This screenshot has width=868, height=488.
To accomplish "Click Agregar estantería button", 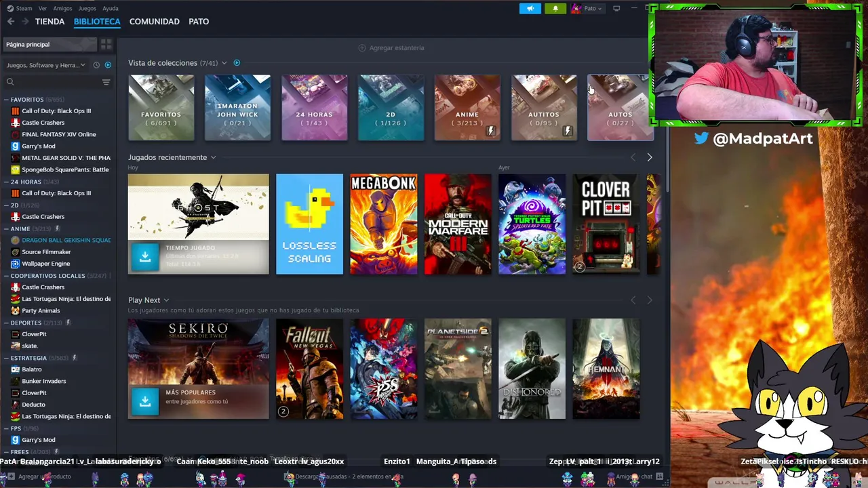I will coord(391,48).
